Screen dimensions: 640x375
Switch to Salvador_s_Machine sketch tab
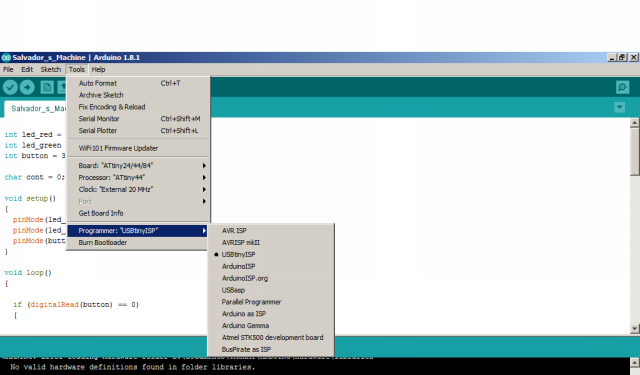[36, 109]
